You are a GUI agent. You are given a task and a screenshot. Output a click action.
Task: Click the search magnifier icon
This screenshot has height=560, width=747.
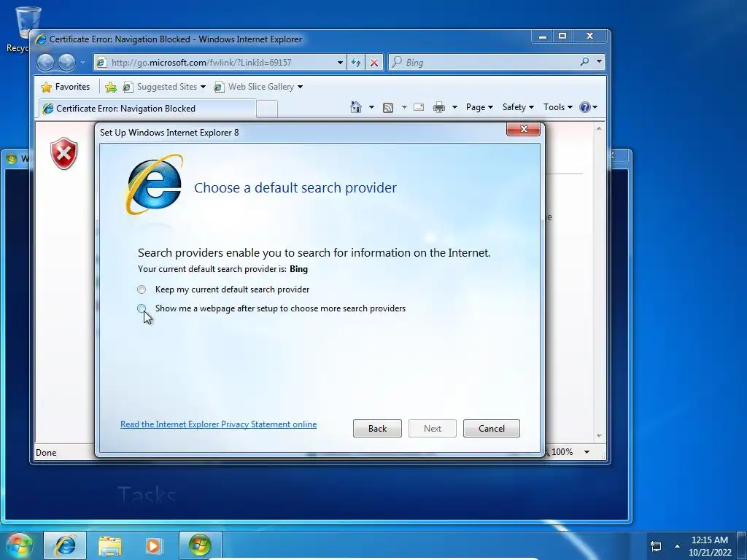pyautogui.click(x=584, y=62)
